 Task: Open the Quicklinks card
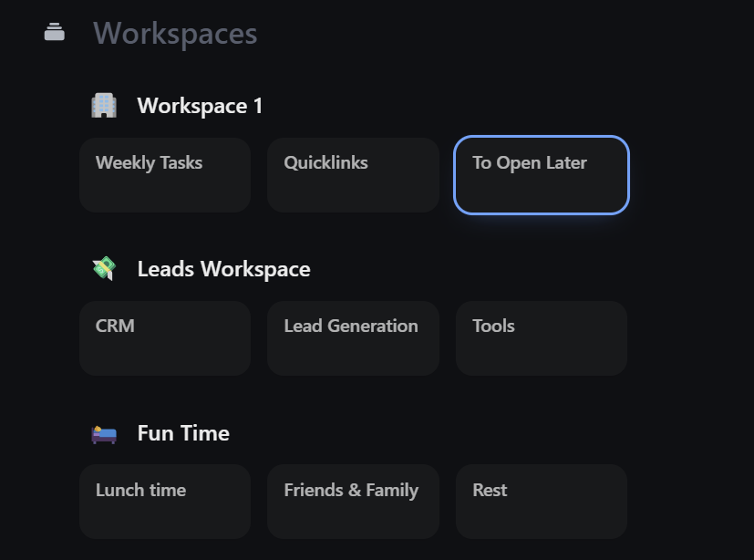(x=353, y=175)
